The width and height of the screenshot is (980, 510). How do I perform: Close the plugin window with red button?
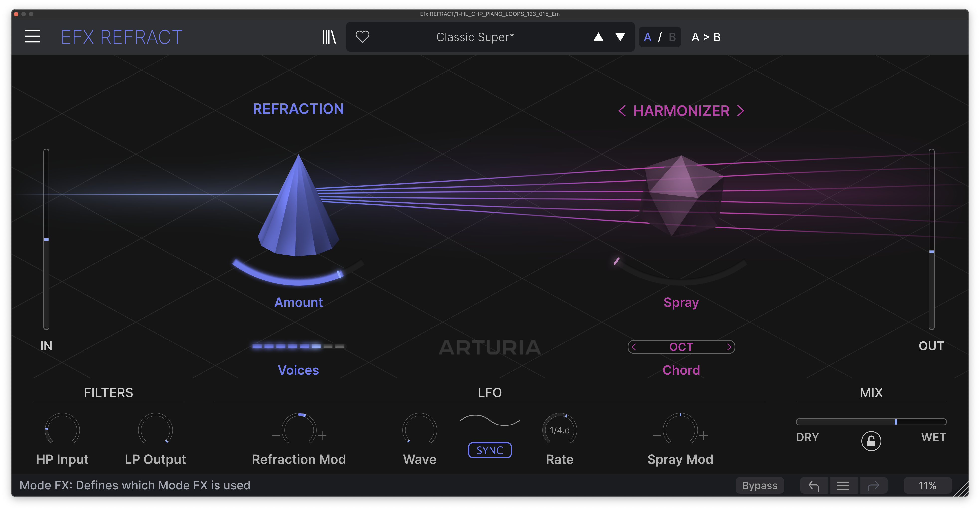[x=16, y=14]
